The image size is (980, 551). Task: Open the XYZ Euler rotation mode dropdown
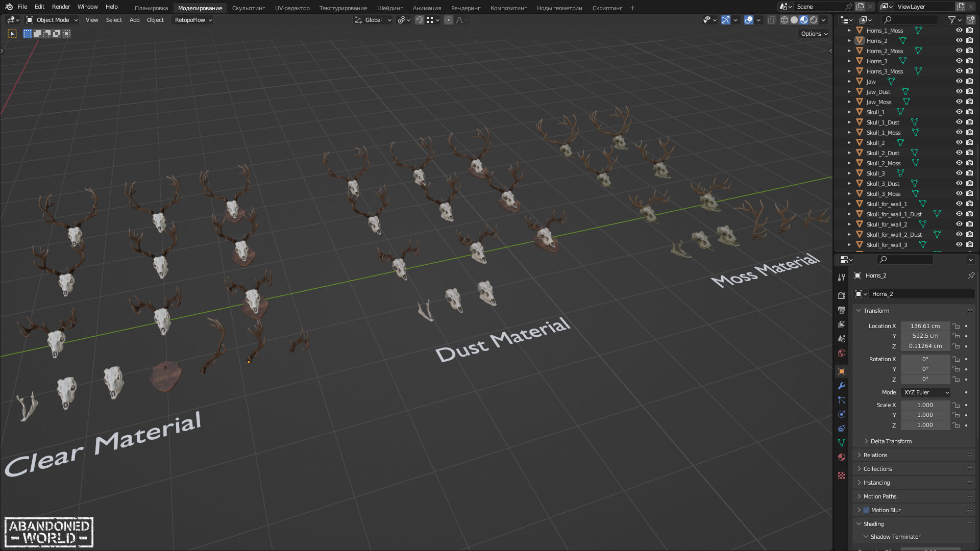[926, 392]
